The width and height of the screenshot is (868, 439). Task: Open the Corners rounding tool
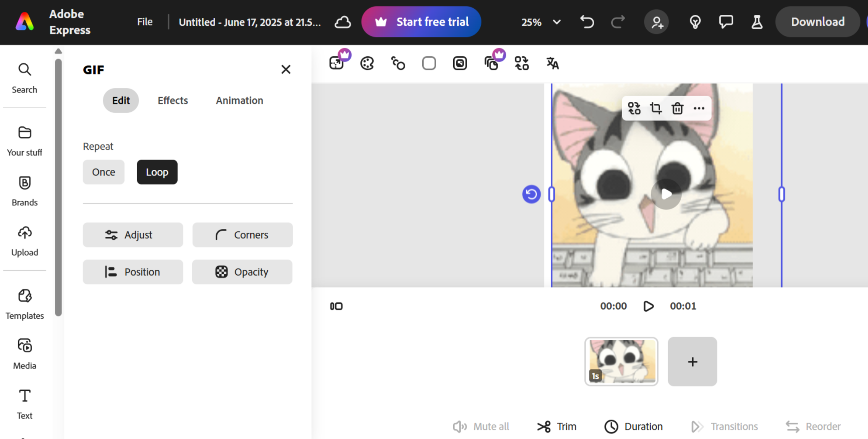[242, 235]
